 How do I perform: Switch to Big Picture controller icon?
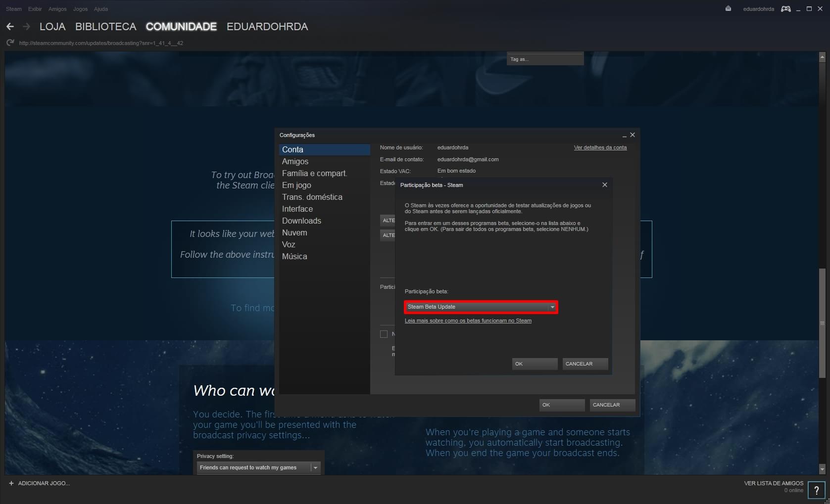pyautogui.click(x=785, y=9)
